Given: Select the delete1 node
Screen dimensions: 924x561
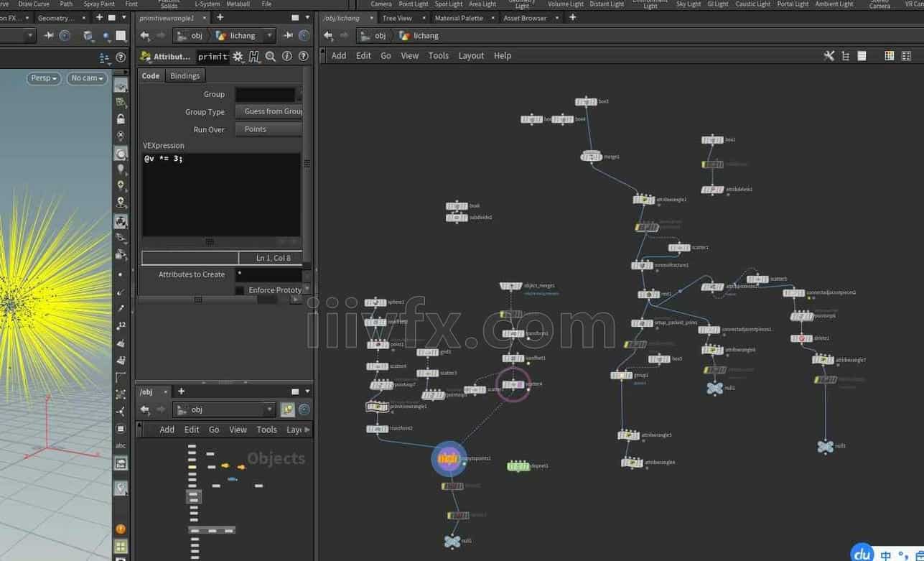Looking at the screenshot, I should click(802, 338).
